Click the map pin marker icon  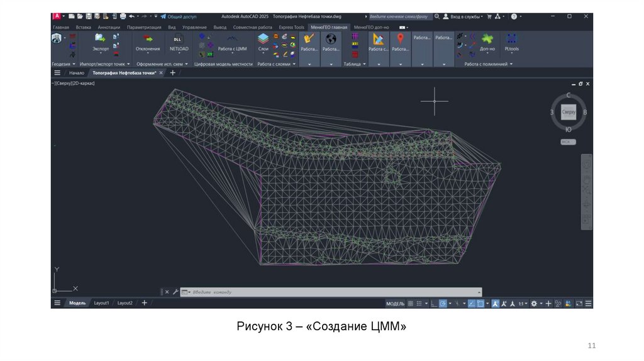coord(400,39)
